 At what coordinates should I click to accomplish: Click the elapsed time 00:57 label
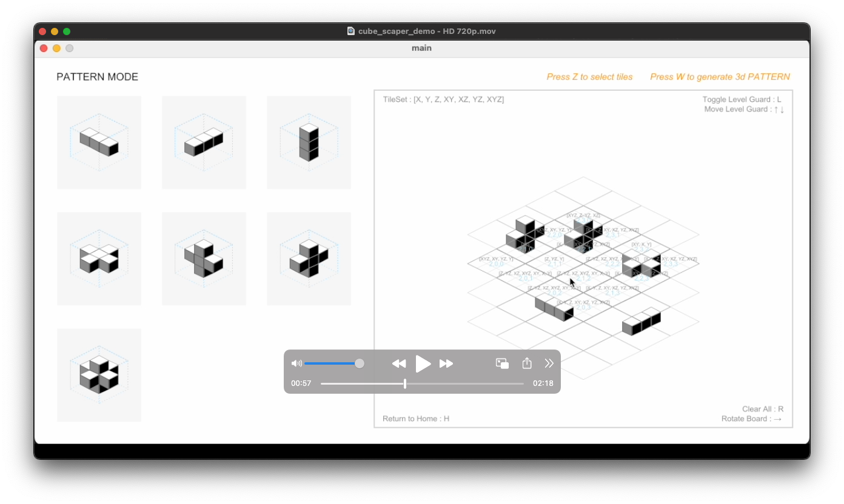pyautogui.click(x=301, y=383)
